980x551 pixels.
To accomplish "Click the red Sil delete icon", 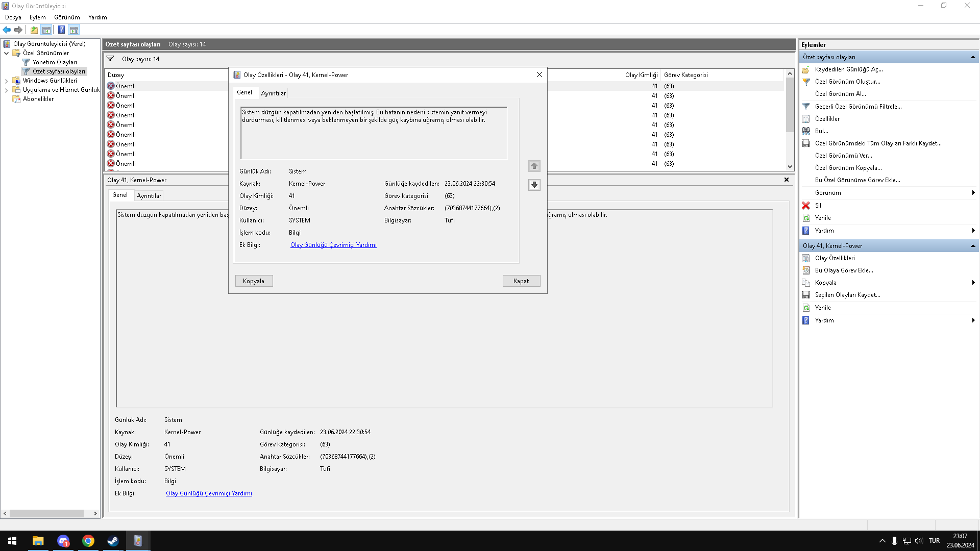I will pos(806,206).
